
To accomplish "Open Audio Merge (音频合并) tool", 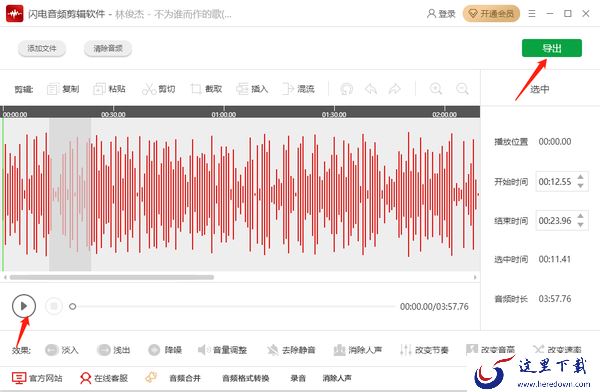I will [185, 378].
